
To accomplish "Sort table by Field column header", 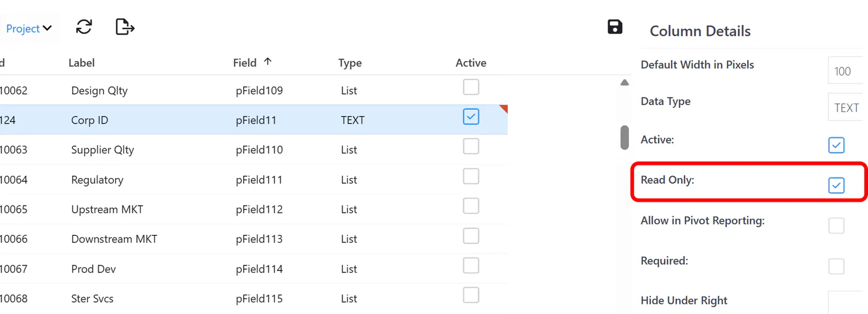I will pos(245,63).
